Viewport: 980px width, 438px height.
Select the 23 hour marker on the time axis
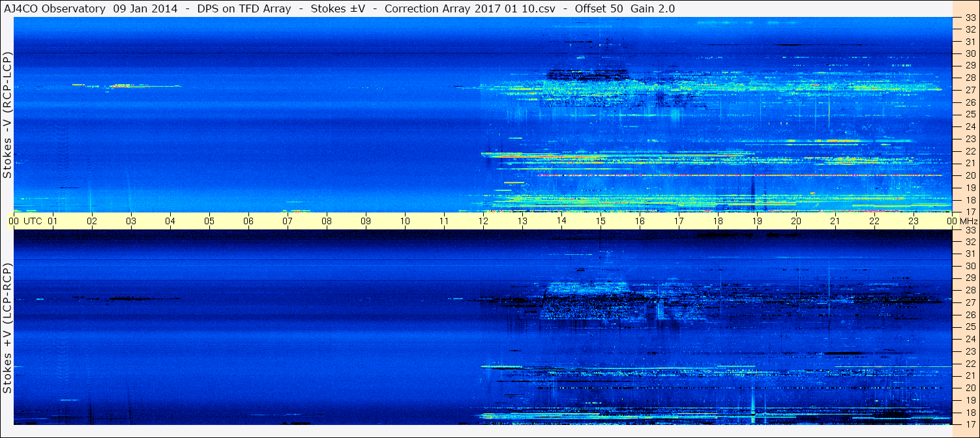coord(913,221)
